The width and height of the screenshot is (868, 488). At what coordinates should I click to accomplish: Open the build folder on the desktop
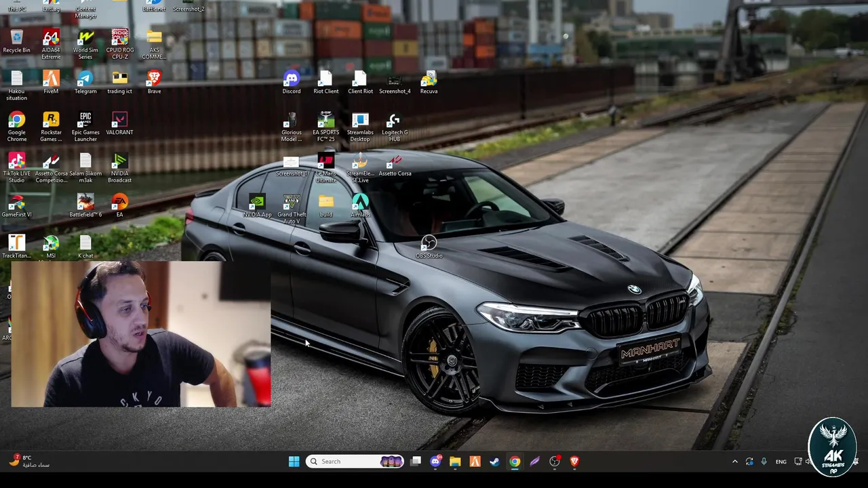(325, 206)
